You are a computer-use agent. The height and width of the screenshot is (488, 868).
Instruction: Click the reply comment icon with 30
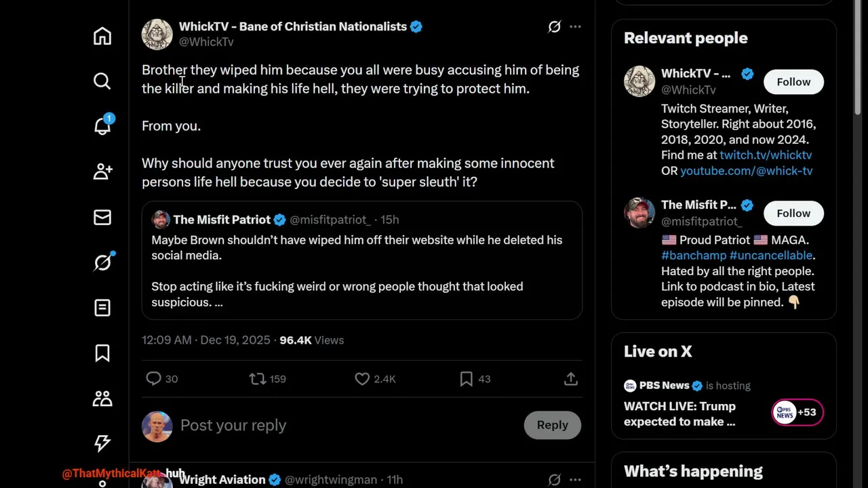[154, 379]
